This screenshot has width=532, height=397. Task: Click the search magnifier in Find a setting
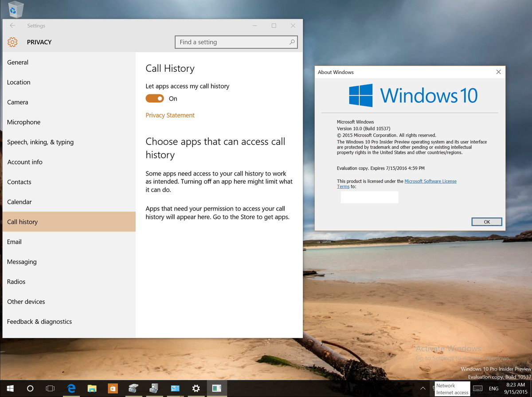(x=292, y=42)
